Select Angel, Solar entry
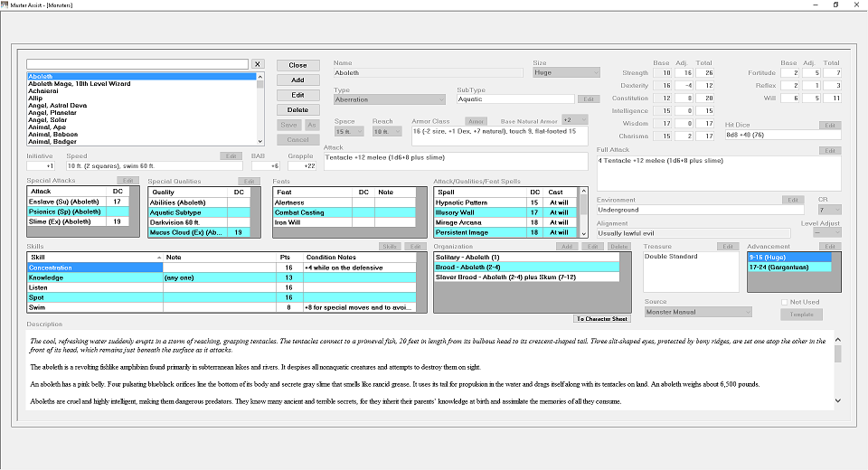868x470 pixels. tap(142, 119)
